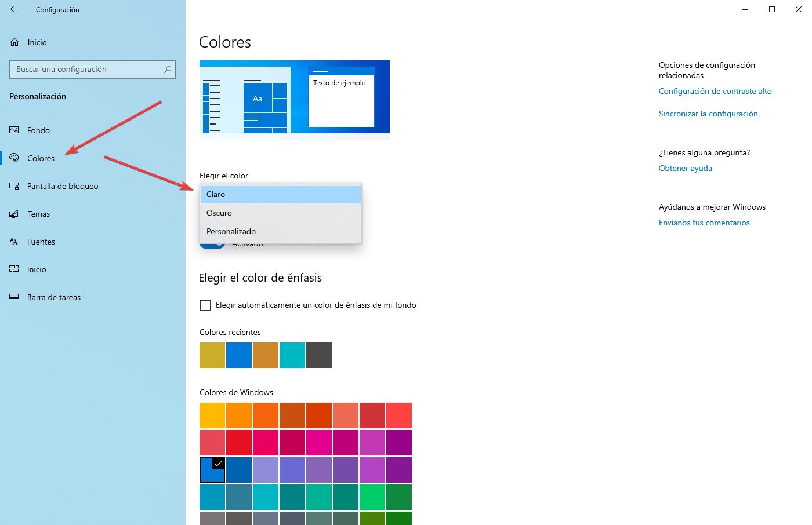Select last purple swatch in second Windows row
The height and width of the screenshot is (525, 812).
399,443
